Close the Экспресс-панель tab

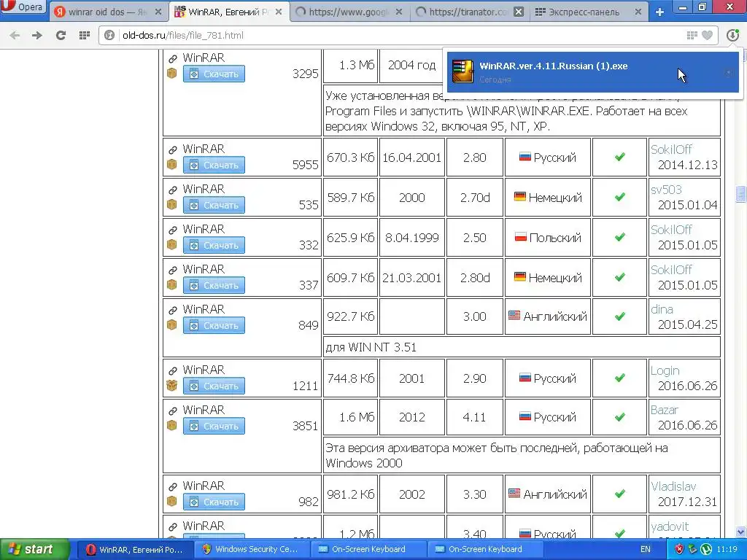(x=638, y=12)
